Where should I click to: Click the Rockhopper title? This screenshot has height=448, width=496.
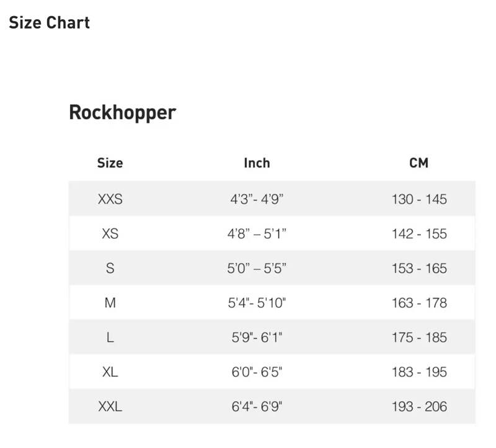click(x=122, y=113)
